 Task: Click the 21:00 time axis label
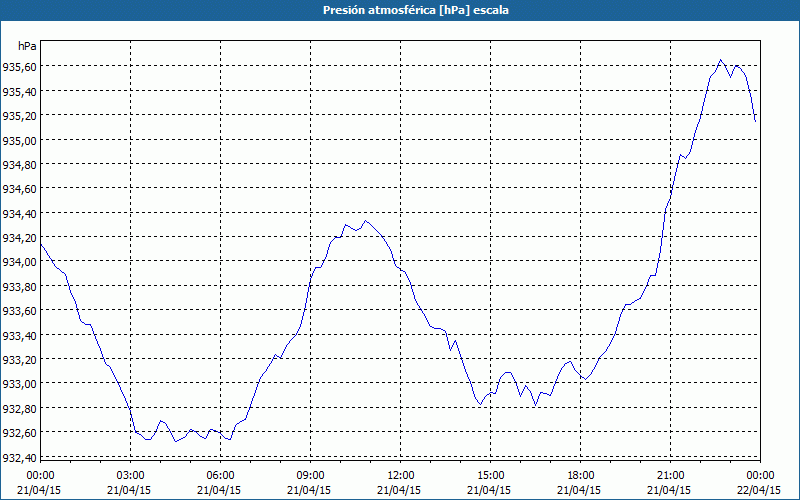[x=670, y=476]
